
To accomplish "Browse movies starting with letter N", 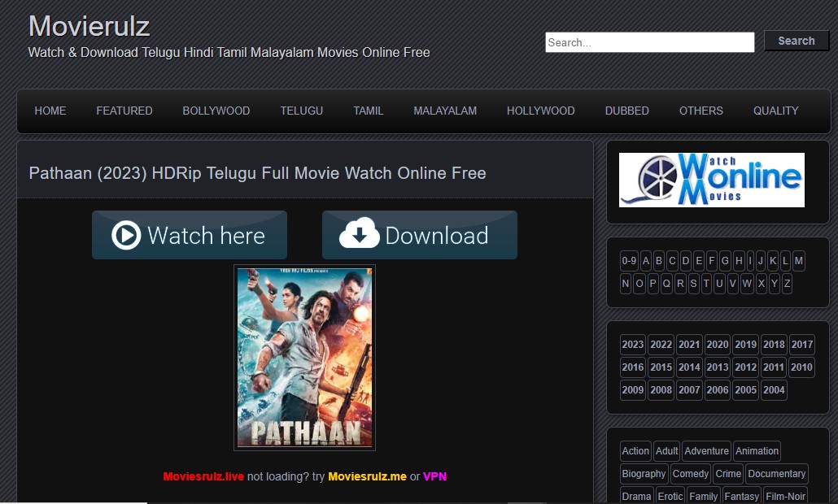I will coord(626,284).
